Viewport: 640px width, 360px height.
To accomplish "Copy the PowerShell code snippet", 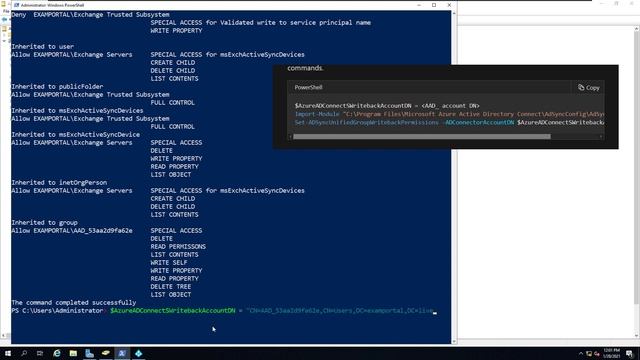I will (x=589, y=88).
